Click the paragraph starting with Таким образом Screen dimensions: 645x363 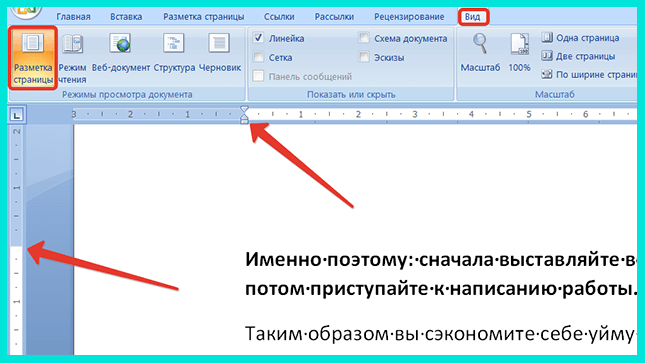441,333
